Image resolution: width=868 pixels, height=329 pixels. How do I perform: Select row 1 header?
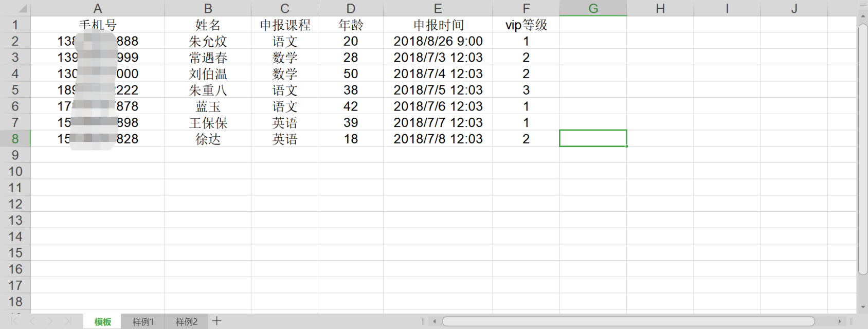click(x=15, y=25)
